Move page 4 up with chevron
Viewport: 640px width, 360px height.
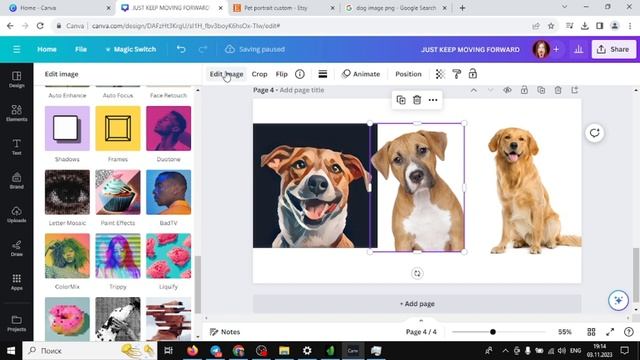(473, 90)
